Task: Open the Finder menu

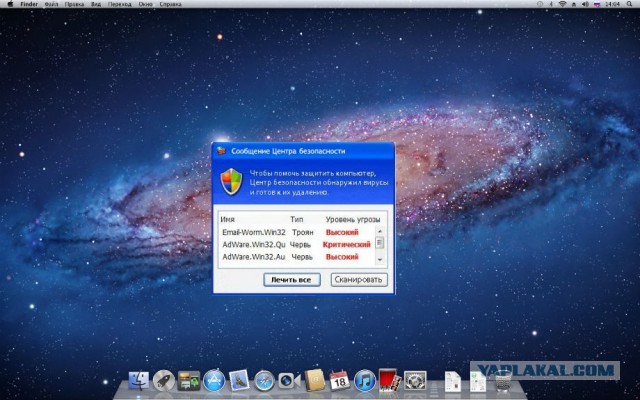Action: coord(29,4)
